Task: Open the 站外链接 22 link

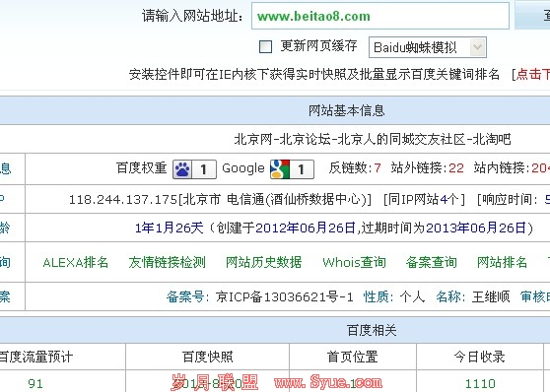Action: (x=456, y=168)
